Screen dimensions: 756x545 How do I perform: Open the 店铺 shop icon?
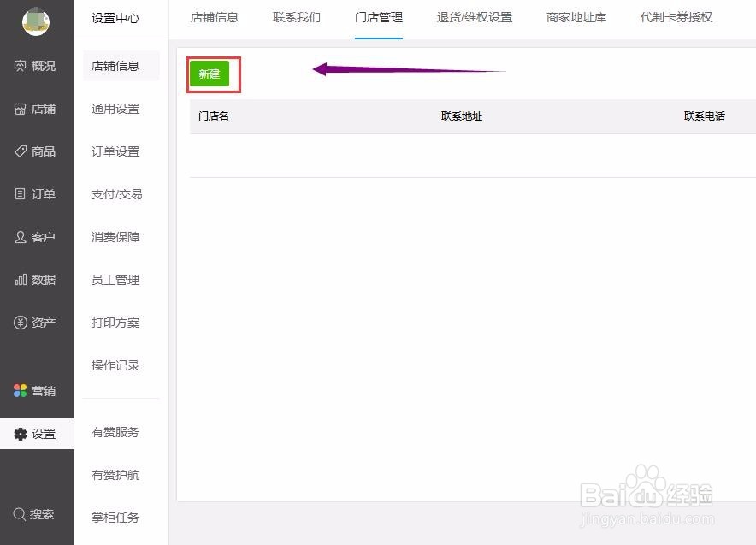[x=21, y=109]
